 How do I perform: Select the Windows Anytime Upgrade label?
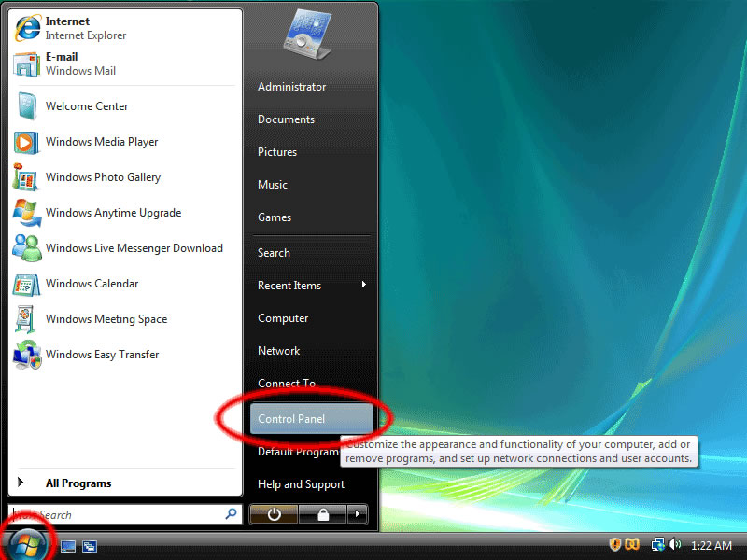pos(113,213)
